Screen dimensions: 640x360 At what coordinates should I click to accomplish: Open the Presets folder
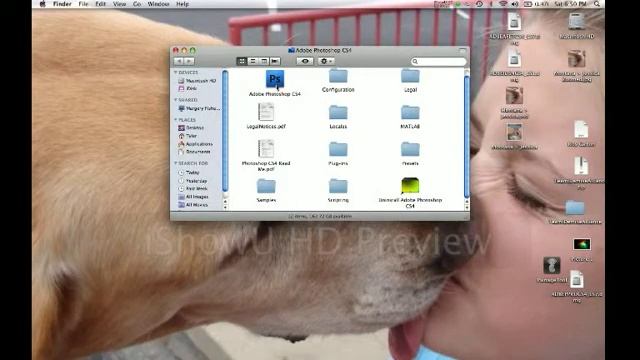pos(410,150)
